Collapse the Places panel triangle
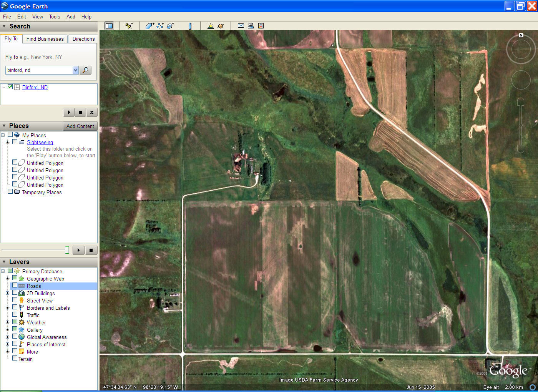 pos(4,126)
